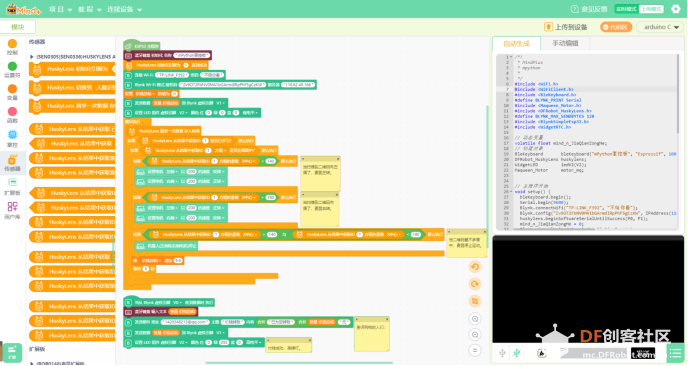Select the 运算符 block category
The width and height of the screenshot is (688, 366).
(x=12, y=69)
